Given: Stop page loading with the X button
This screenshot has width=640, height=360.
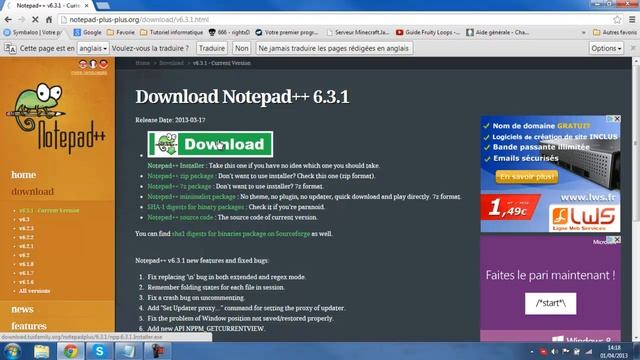Looking at the screenshot, I should coord(35,19).
